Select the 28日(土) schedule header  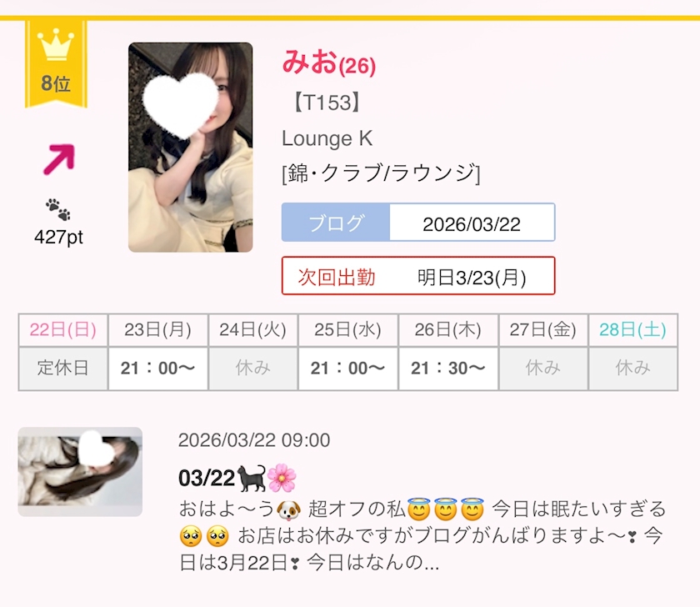click(633, 330)
